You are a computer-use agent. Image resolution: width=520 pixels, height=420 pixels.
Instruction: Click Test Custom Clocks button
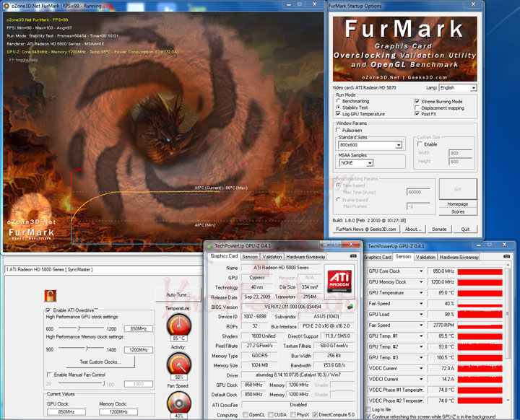click(100, 362)
